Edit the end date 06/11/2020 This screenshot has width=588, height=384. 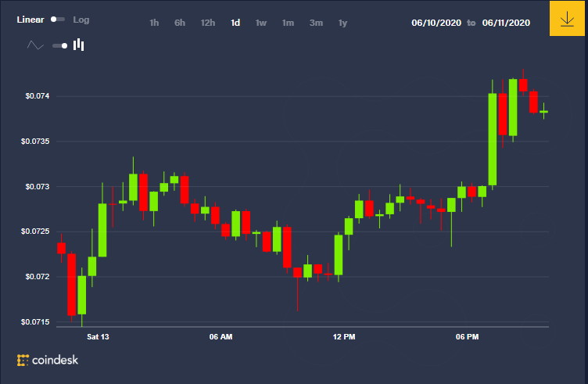[506, 23]
